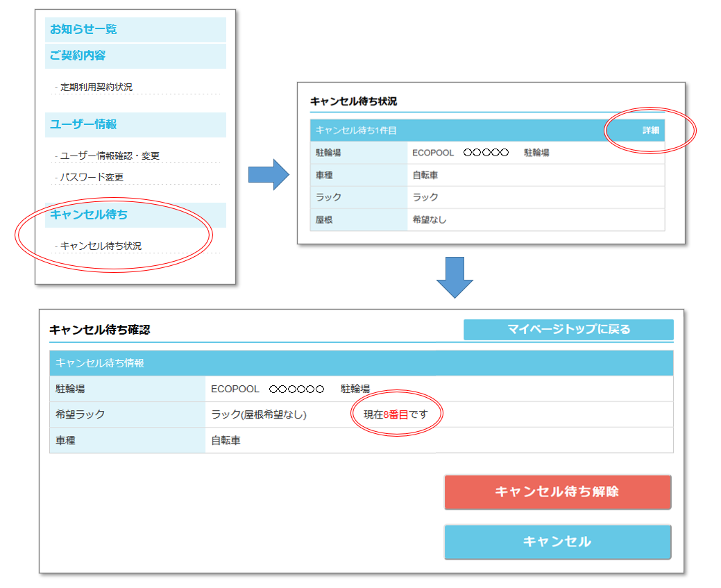Select the ユーザー情報 sidebar heading
This screenshot has width=721, height=588.
tap(83, 124)
